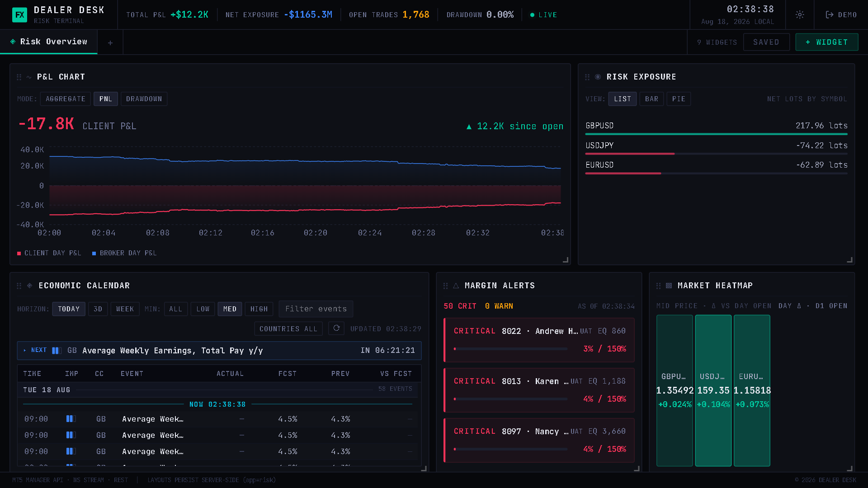Sort calendar by IMP column
The height and width of the screenshot is (488, 868).
click(71, 374)
